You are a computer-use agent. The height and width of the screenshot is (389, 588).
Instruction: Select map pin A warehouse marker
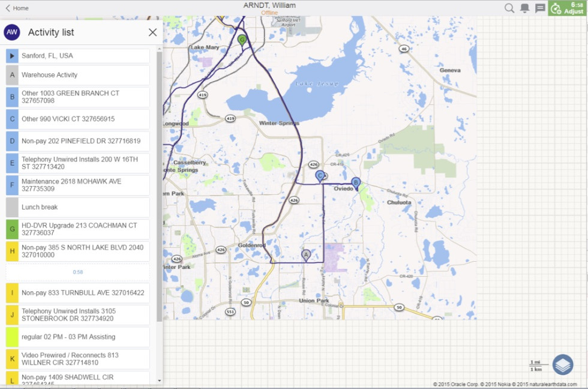306,255
